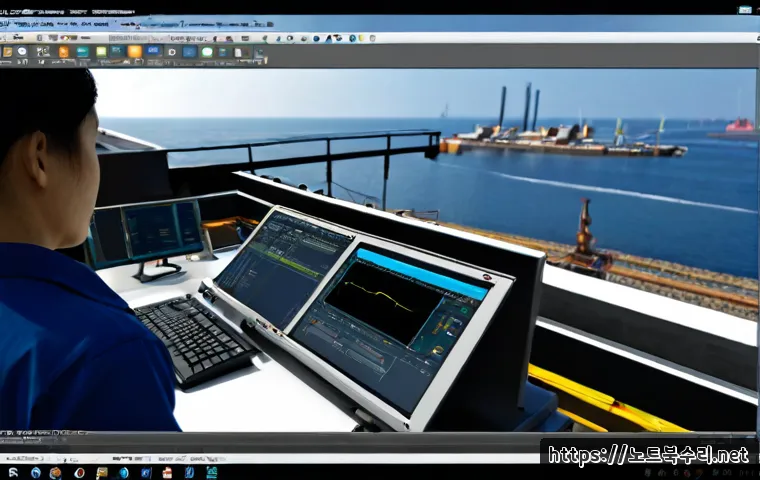
Task: Click the bright orange square toolbar icon
Action: click(x=63, y=52)
